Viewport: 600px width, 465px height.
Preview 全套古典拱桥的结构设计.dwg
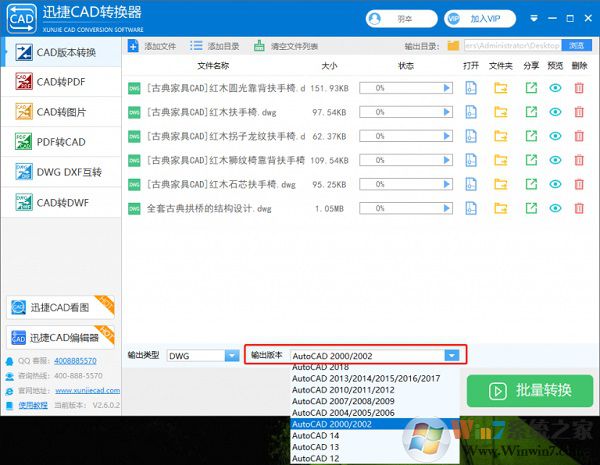pos(555,208)
